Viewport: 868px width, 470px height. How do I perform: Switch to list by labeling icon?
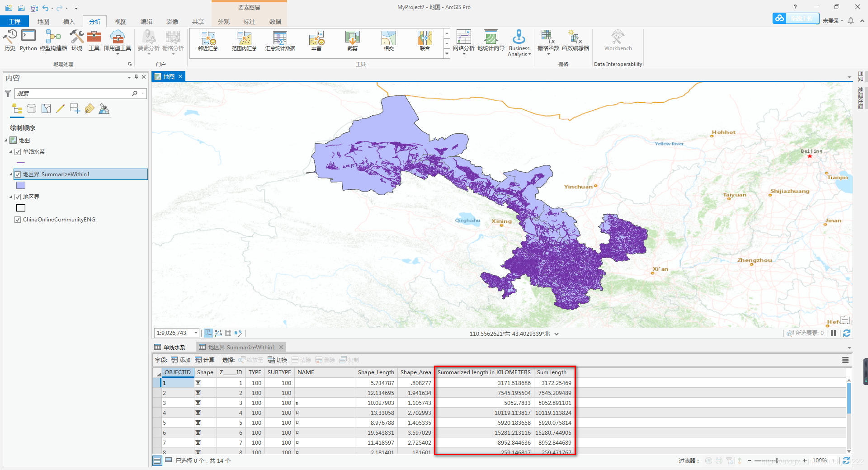point(90,108)
